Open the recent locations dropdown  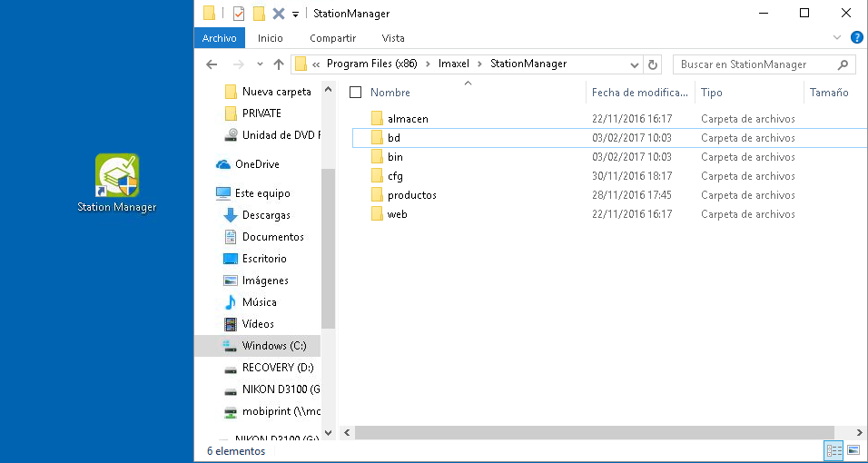coord(260,64)
